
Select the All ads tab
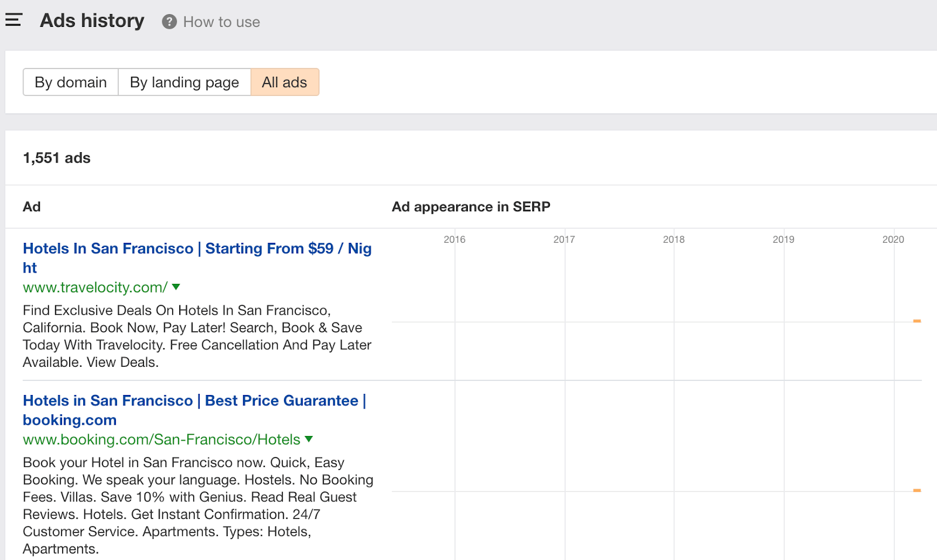click(x=285, y=83)
